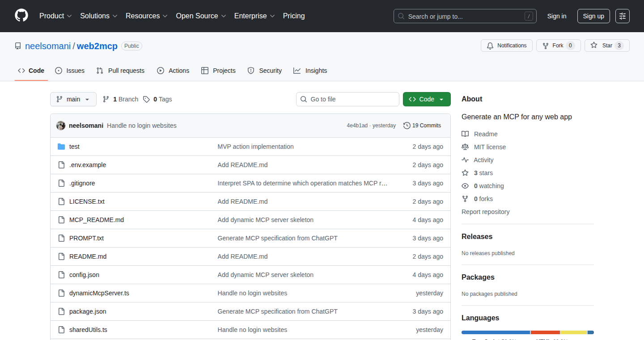Open the Packages heading link
644x340 pixels.
[x=478, y=277]
